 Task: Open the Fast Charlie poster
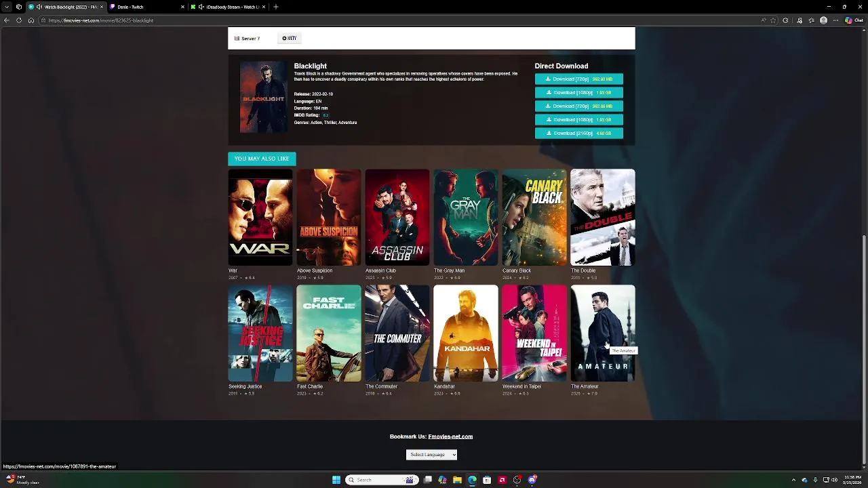coord(329,333)
